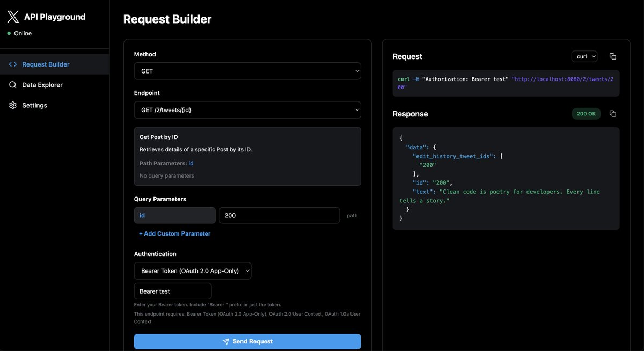This screenshot has height=351, width=644.
Task: Click the paper-plane icon on Send Request
Action: (x=226, y=341)
